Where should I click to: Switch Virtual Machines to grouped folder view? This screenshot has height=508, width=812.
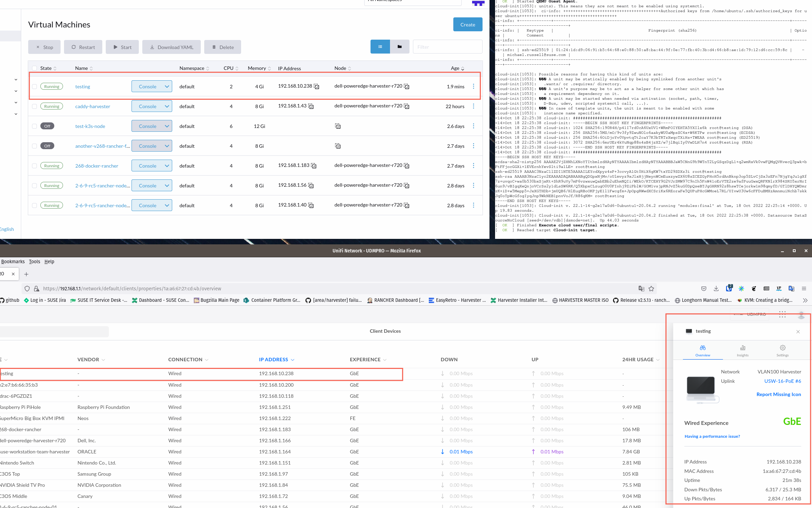[x=399, y=47]
